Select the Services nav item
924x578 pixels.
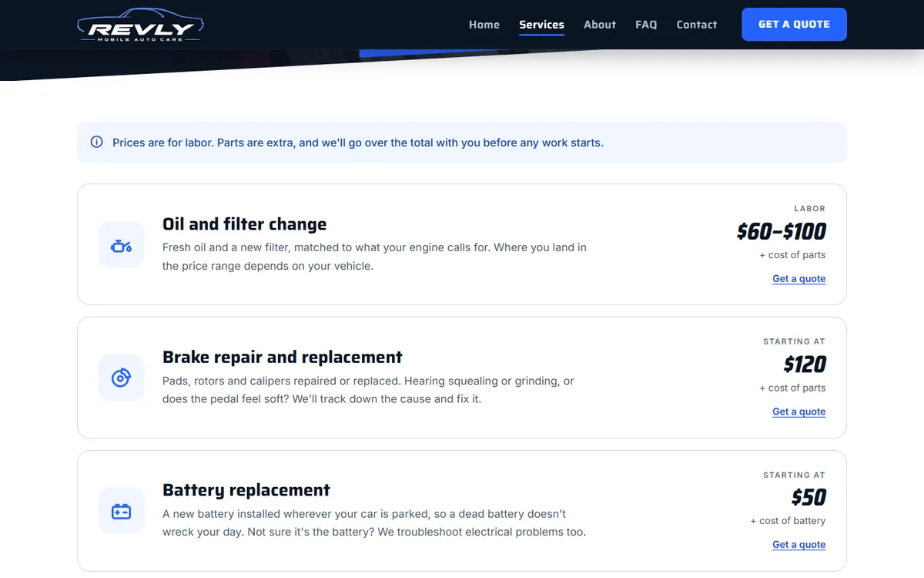coord(541,25)
